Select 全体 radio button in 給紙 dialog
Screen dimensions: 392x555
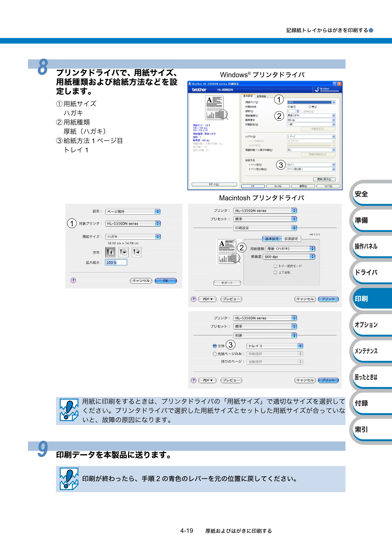(215, 346)
